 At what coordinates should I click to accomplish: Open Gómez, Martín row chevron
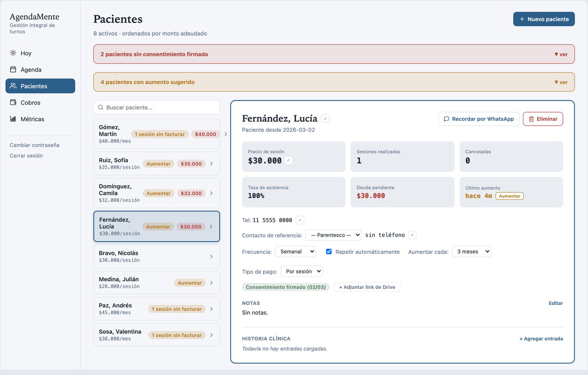[x=226, y=134]
